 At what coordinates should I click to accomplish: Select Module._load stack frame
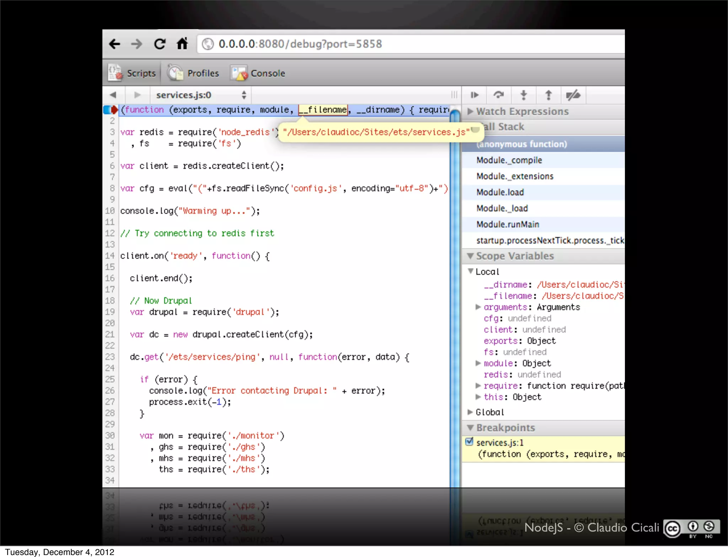tap(543, 208)
